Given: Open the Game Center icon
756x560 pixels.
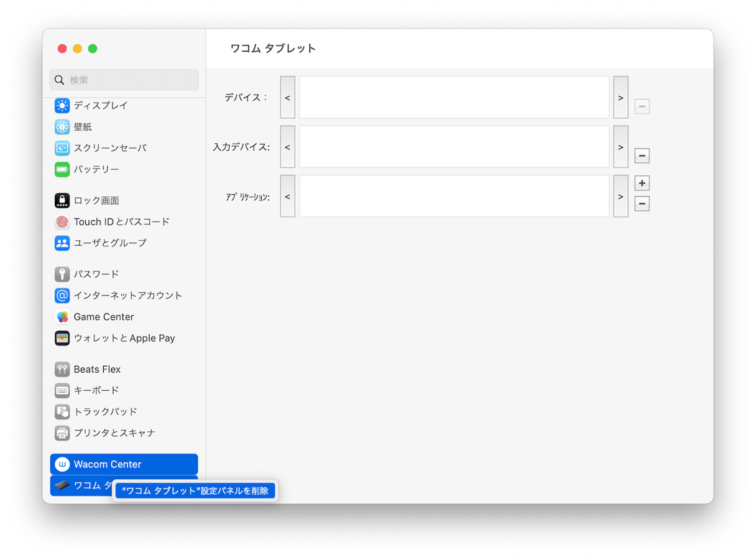Looking at the screenshot, I should tap(62, 317).
